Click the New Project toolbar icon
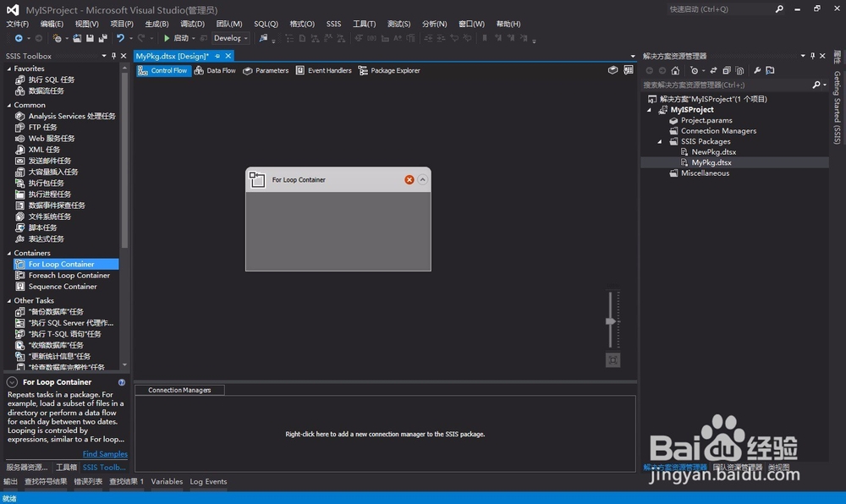This screenshot has width=846, height=504. 57,38
